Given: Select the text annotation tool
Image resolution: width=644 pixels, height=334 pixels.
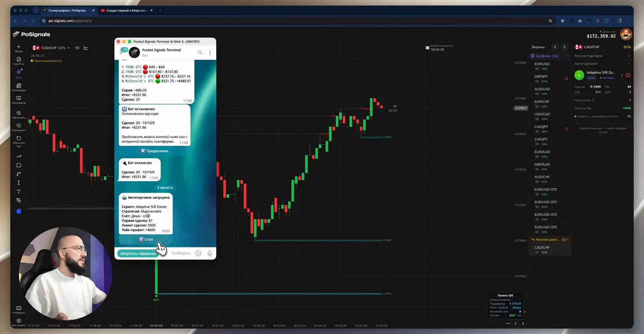Looking at the screenshot, I should (19, 192).
